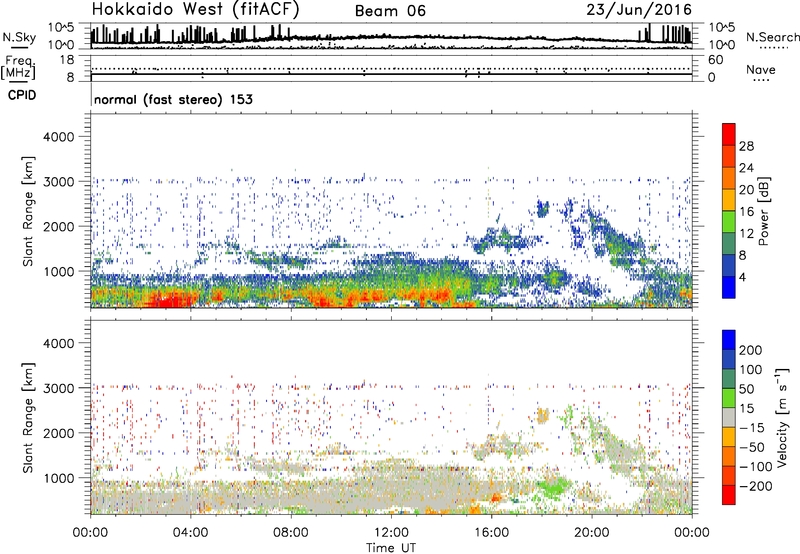Click the '-15' velocity colorbar label
Image resolution: width=800 pixels, height=554 pixels.
(x=752, y=427)
